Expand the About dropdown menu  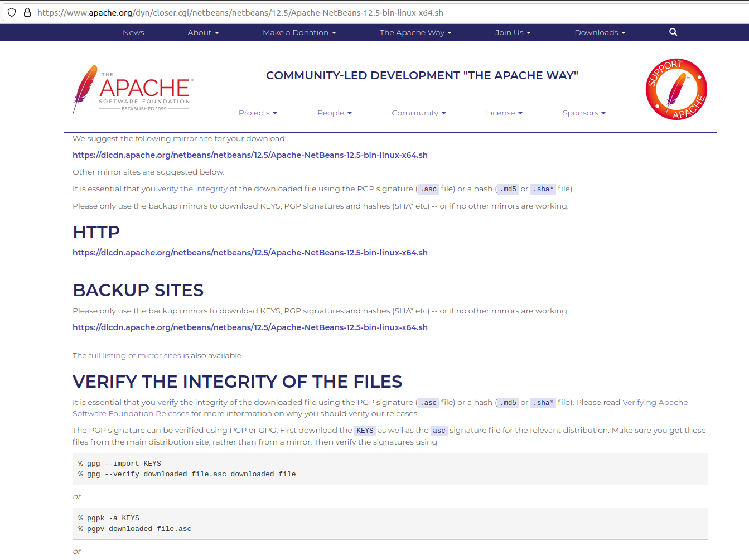(x=203, y=33)
